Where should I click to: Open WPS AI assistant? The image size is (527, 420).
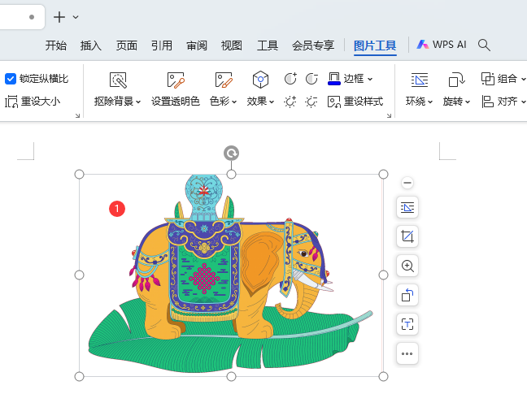(x=442, y=45)
